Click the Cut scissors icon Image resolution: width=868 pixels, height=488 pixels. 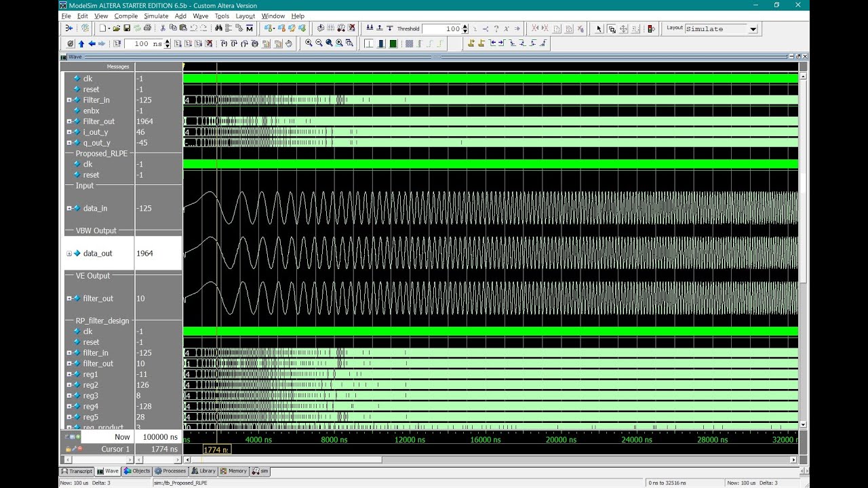pyautogui.click(x=163, y=28)
